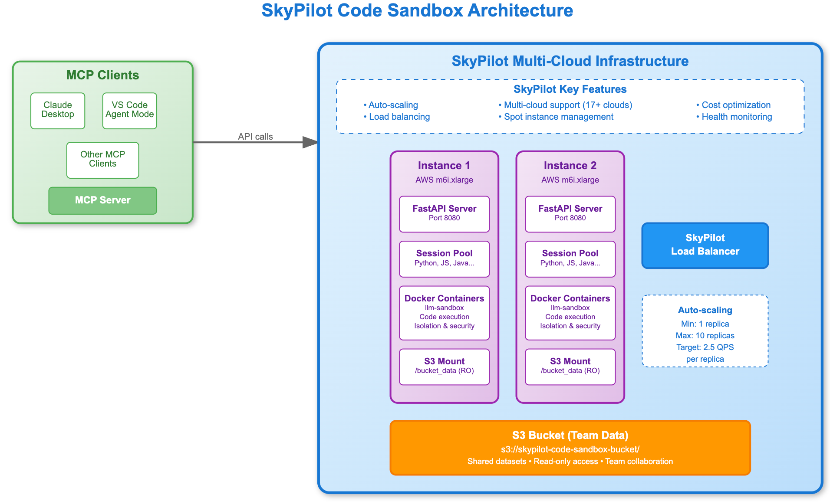Click the '• Health monitoring' bullet
This screenshot has height=504, width=830.
click(734, 117)
